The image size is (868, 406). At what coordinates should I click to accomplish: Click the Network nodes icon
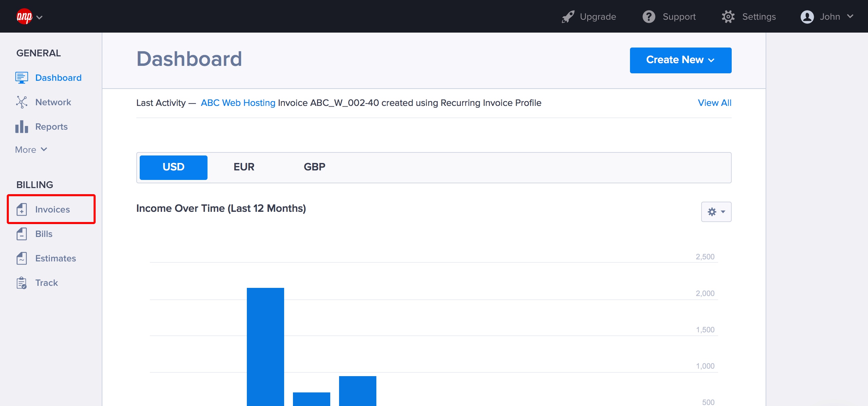click(21, 102)
